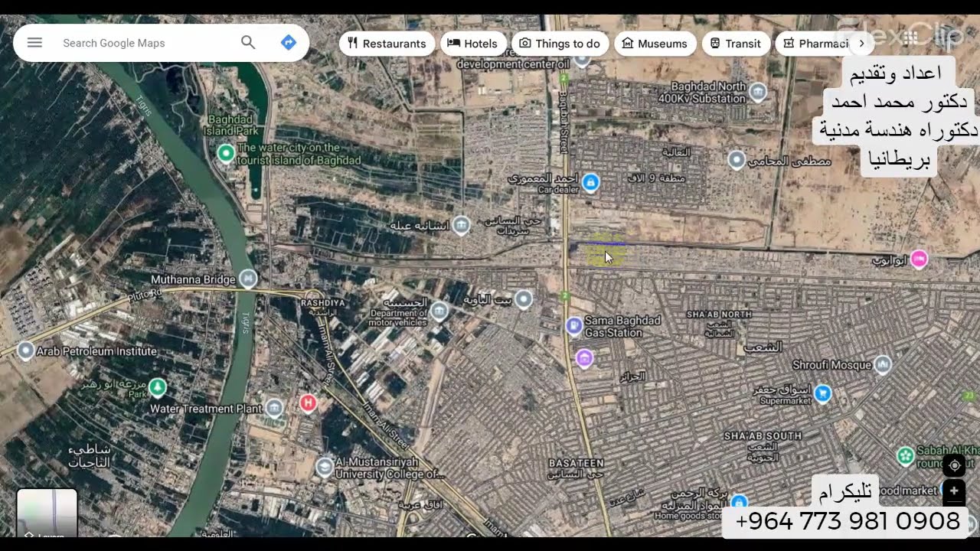Screen dimensions: 980x551
Task: Open directions with the blue arrow icon
Action: click(289, 43)
